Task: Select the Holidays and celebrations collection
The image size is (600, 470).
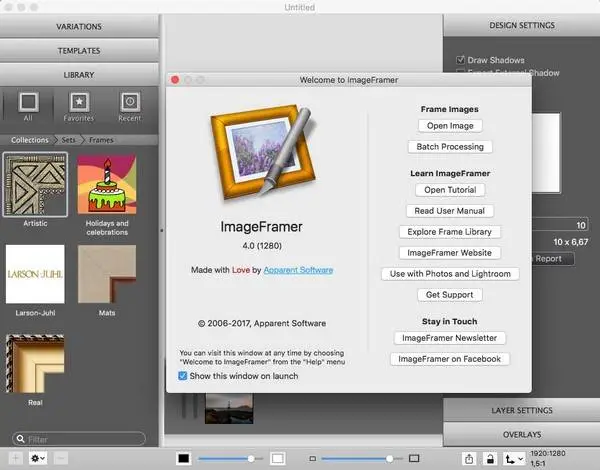Action: pos(107,184)
